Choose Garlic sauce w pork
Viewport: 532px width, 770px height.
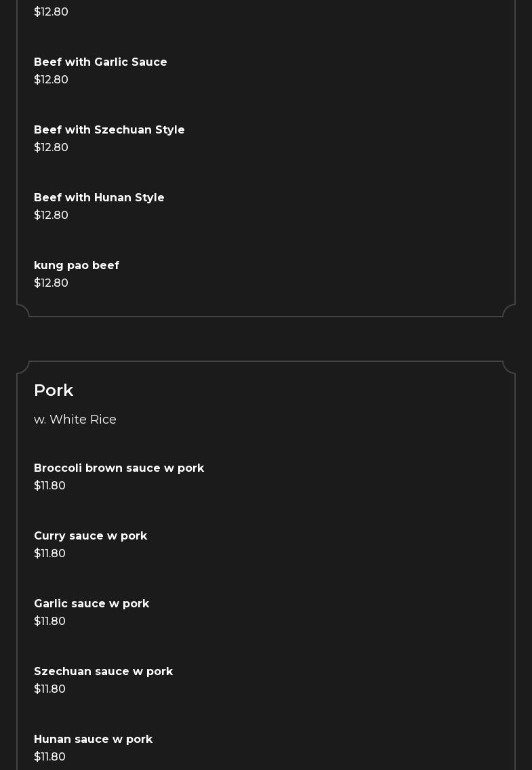[91, 603]
